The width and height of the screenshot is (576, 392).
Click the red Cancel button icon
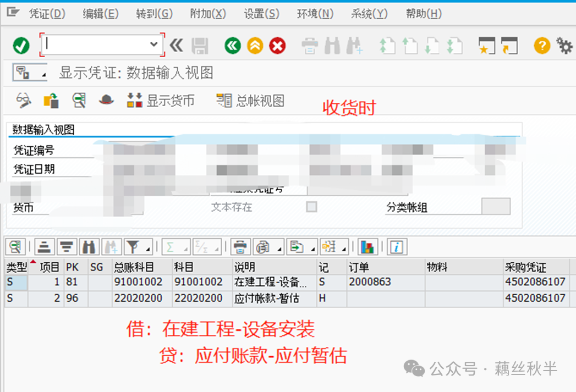click(277, 46)
